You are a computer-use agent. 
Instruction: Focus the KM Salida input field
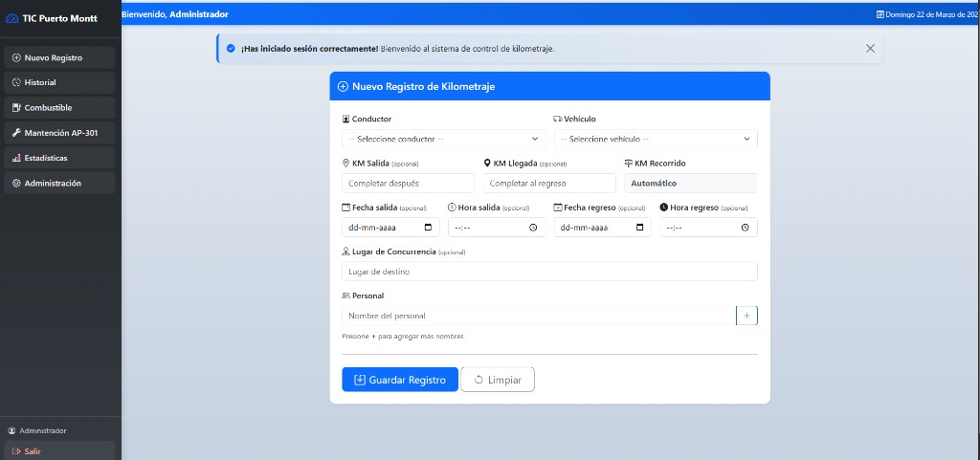(408, 183)
